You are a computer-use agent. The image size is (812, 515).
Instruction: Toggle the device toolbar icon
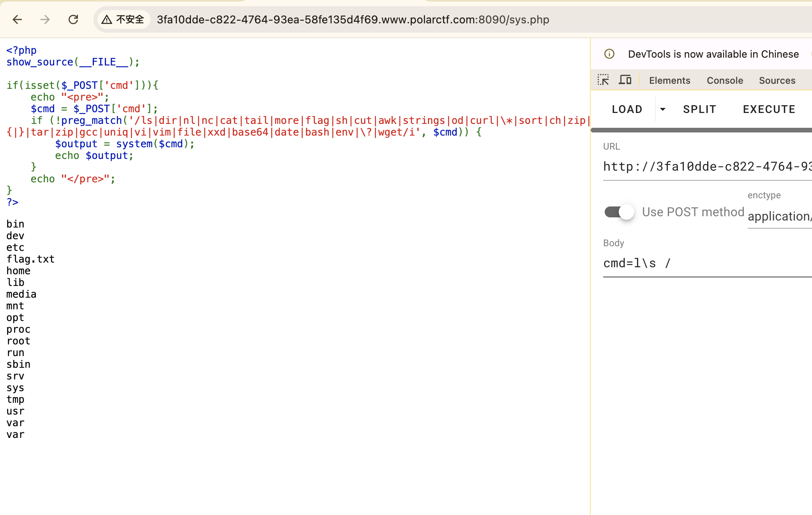point(625,80)
